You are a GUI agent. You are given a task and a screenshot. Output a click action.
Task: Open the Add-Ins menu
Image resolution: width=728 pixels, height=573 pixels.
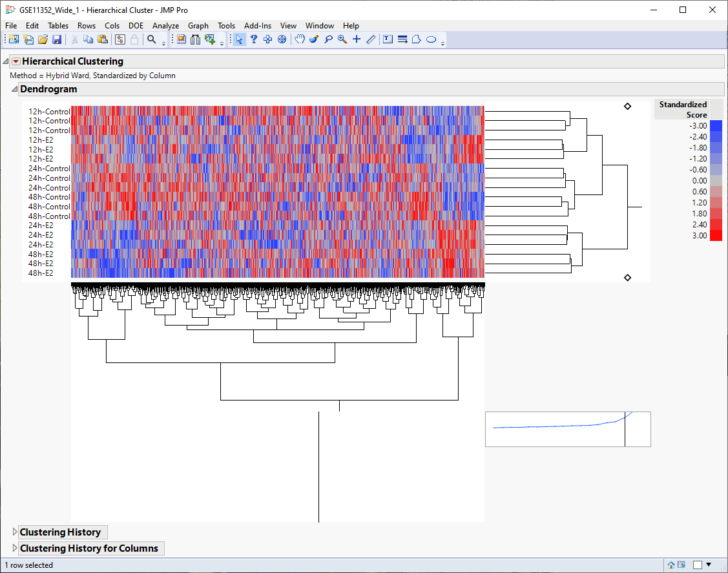(x=257, y=26)
